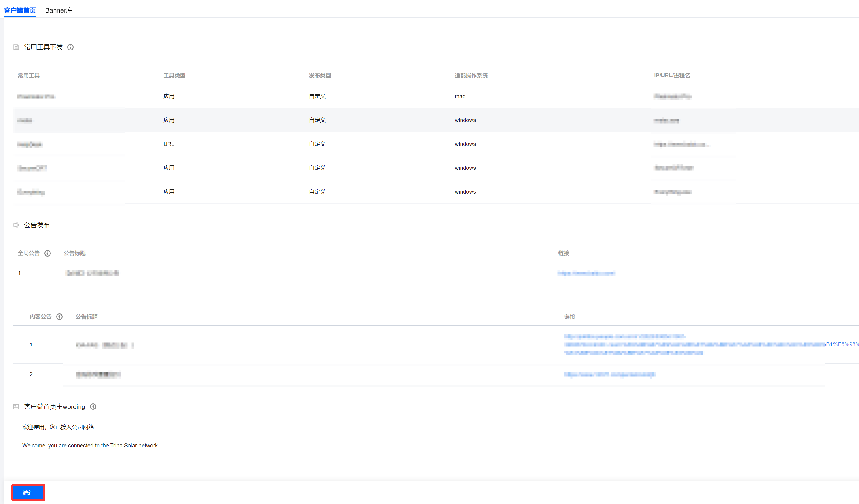This screenshot has width=859, height=504.
Task: Click the 常用工具下发 section title
Action: point(43,47)
